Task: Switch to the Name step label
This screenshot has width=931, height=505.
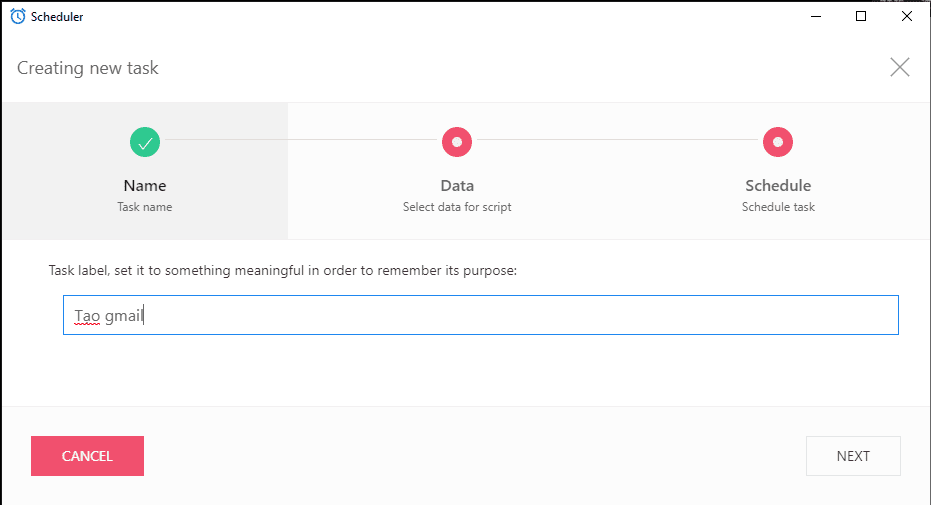Action: pyautogui.click(x=145, y=185)
